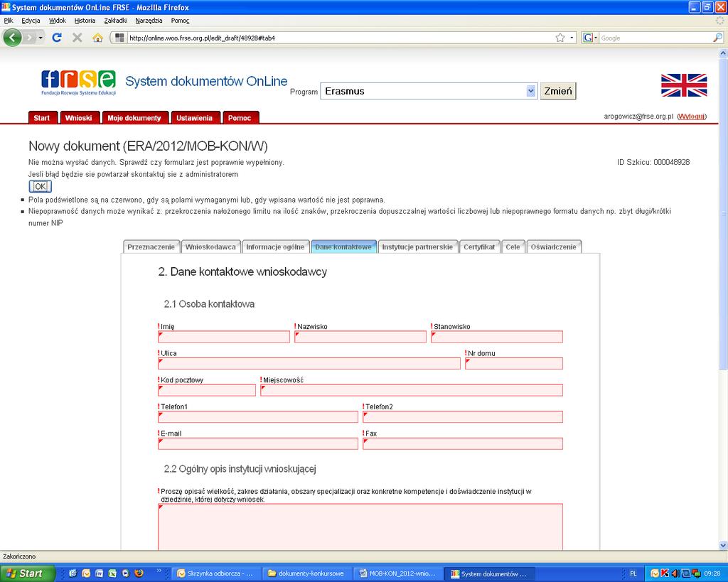Select the Dane kontaktowe form tab
Viewport: 728px width, 582px height.
point(343,247)
